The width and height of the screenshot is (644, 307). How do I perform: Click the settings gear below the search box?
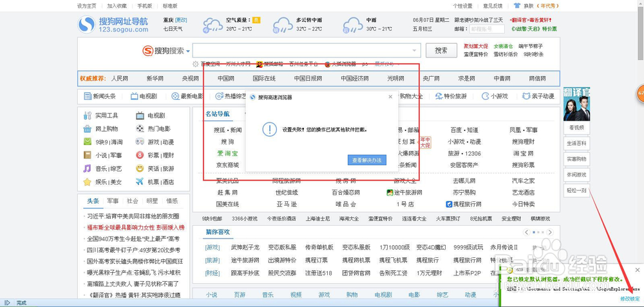[196, 64]
